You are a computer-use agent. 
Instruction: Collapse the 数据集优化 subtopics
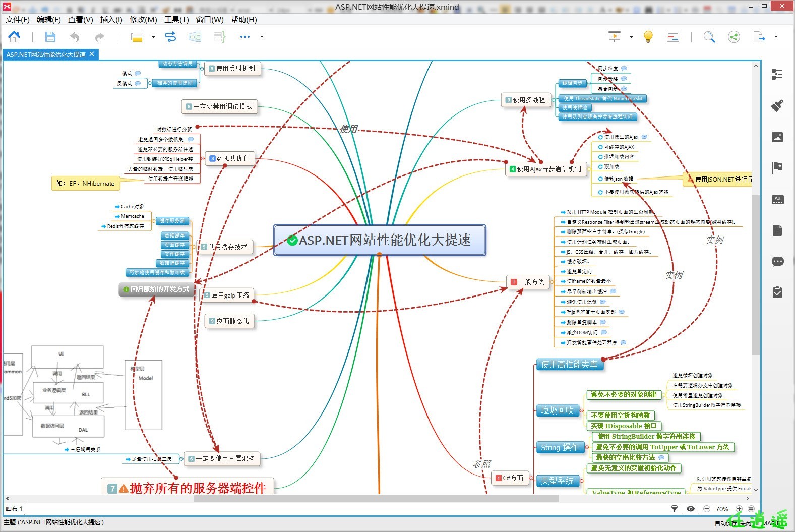[x=203, y=158]
